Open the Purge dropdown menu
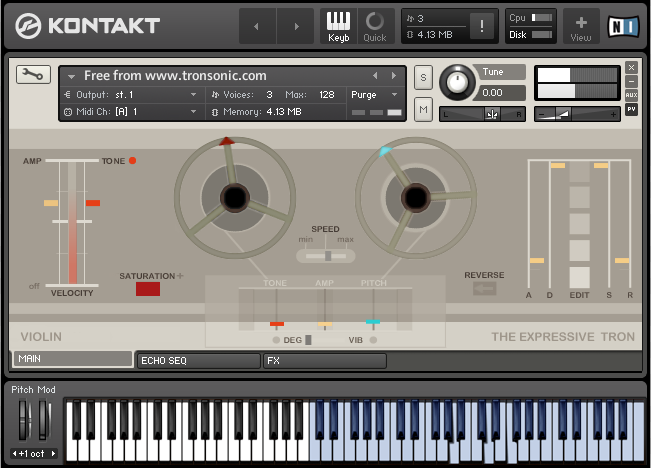 pyautogui.click(x=375, y=94)
